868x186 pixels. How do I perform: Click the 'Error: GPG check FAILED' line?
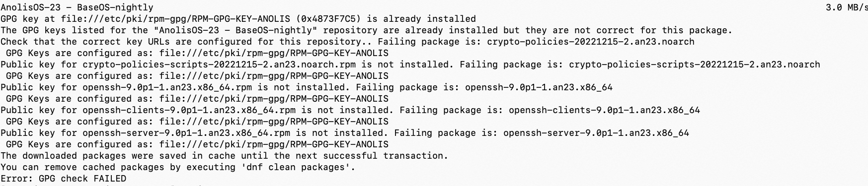point(64,179)
